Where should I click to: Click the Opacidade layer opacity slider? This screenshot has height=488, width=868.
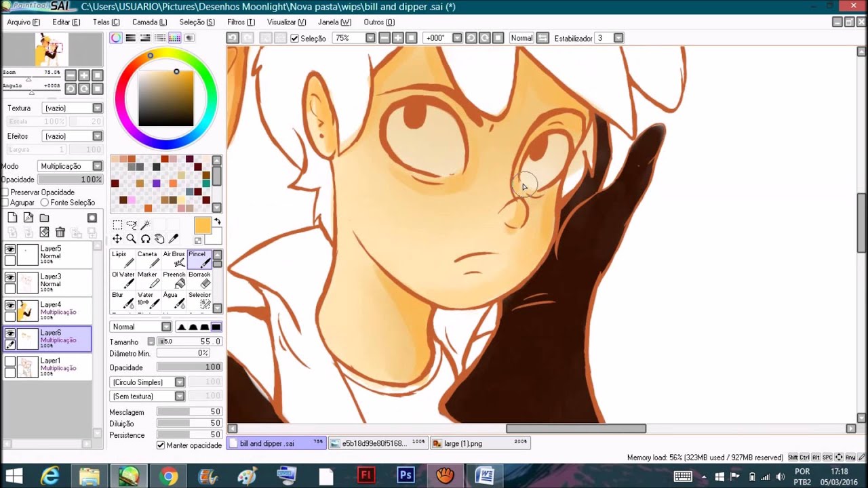[x=70, y=180]
